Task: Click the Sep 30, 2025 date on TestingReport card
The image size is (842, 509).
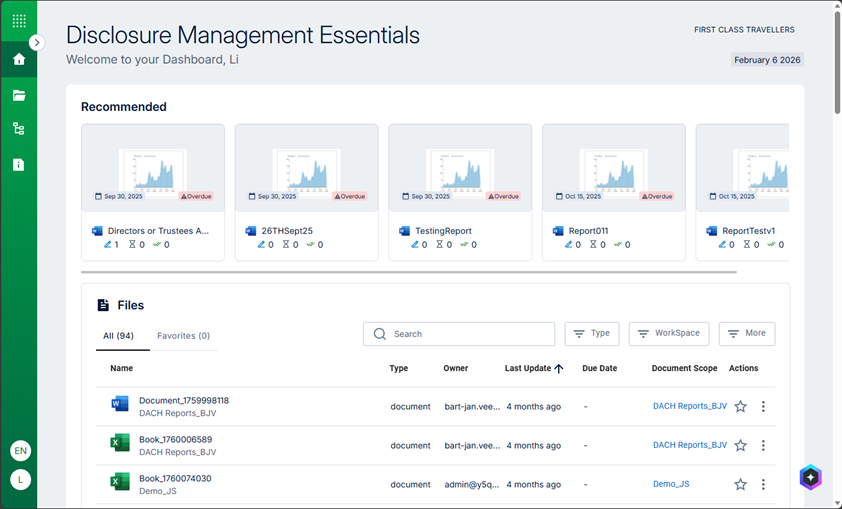Action: (x=427, y=197)
